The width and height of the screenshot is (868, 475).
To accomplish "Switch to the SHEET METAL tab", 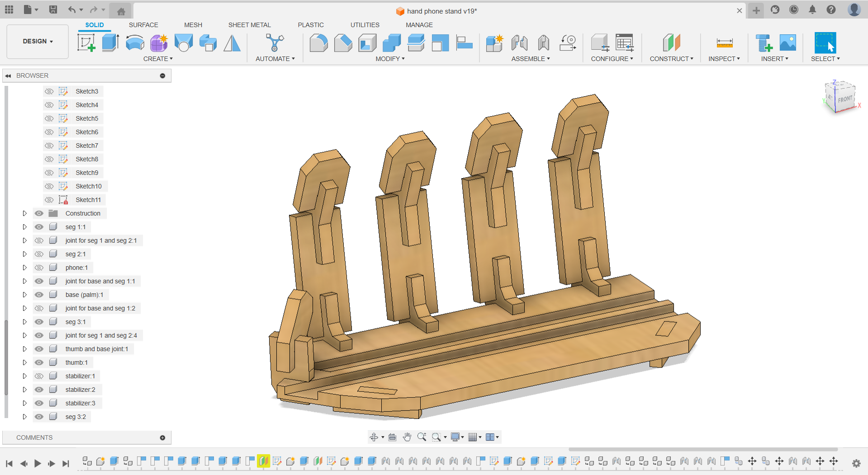I will point(249,25).
